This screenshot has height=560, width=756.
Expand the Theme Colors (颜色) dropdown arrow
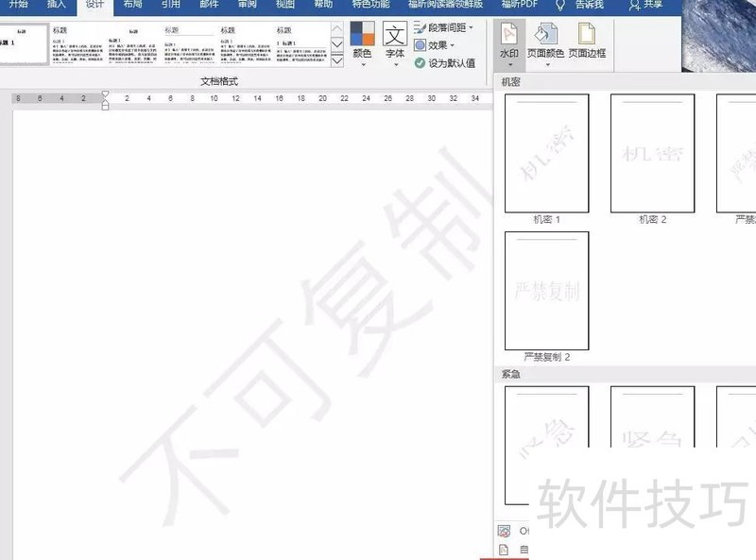pos(364,65)
